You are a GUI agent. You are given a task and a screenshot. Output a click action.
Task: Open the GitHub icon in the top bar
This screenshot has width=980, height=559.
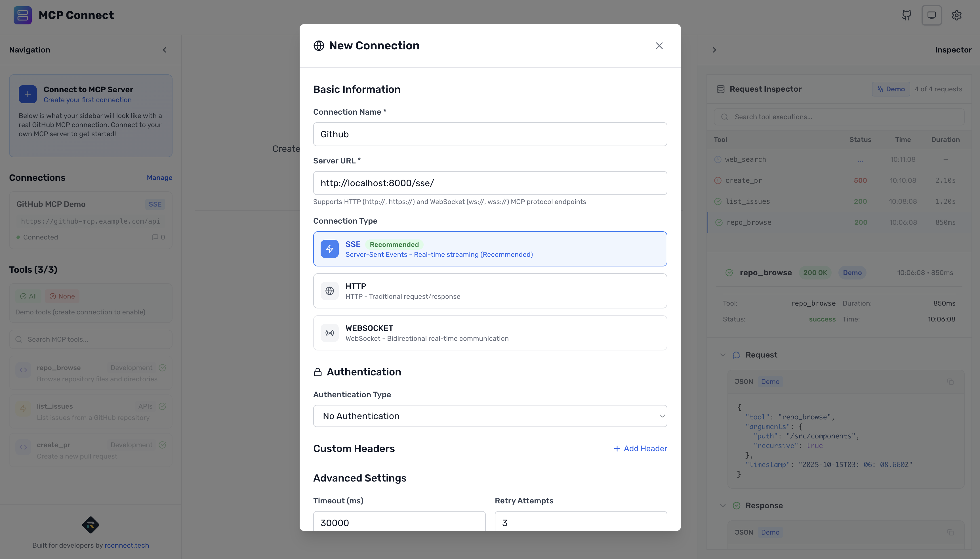(906, 15)
